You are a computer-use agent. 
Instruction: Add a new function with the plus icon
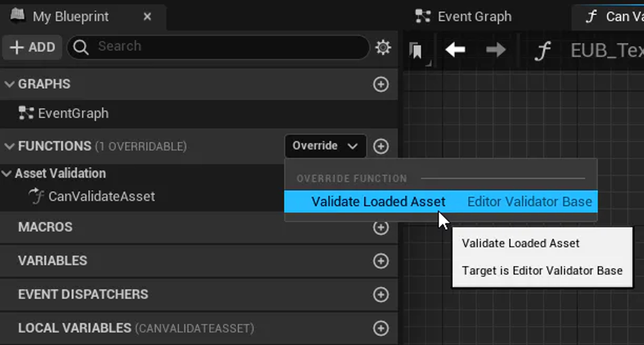(381, 146)
